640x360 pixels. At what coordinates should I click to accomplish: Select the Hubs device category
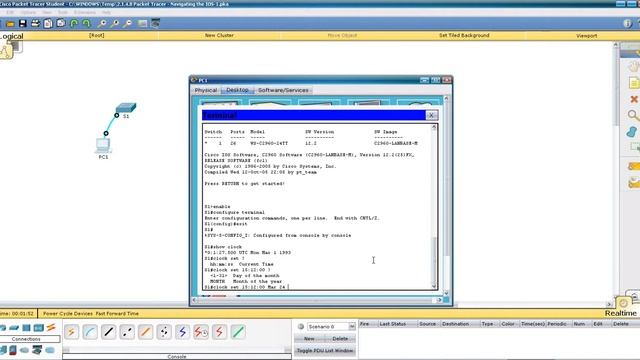(27, 328)
